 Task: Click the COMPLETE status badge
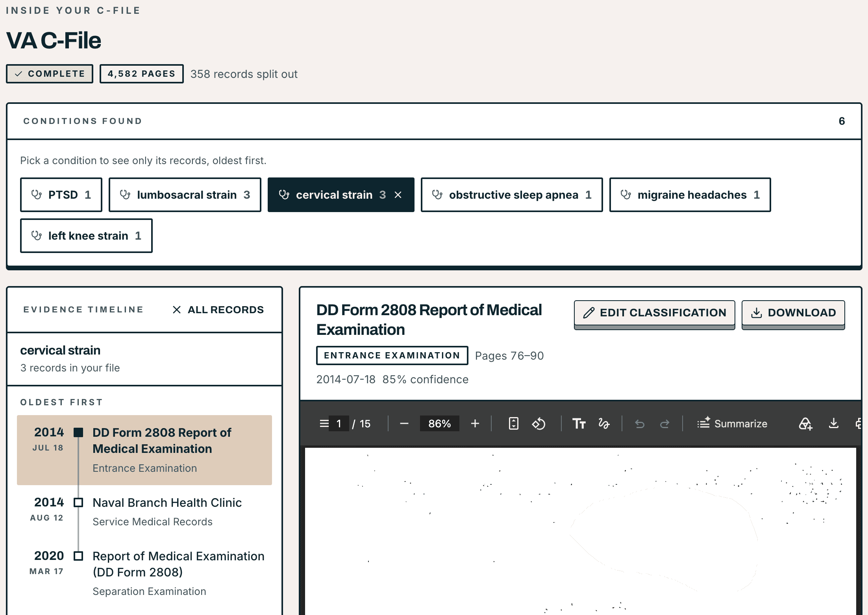click(x=50, y=74)
